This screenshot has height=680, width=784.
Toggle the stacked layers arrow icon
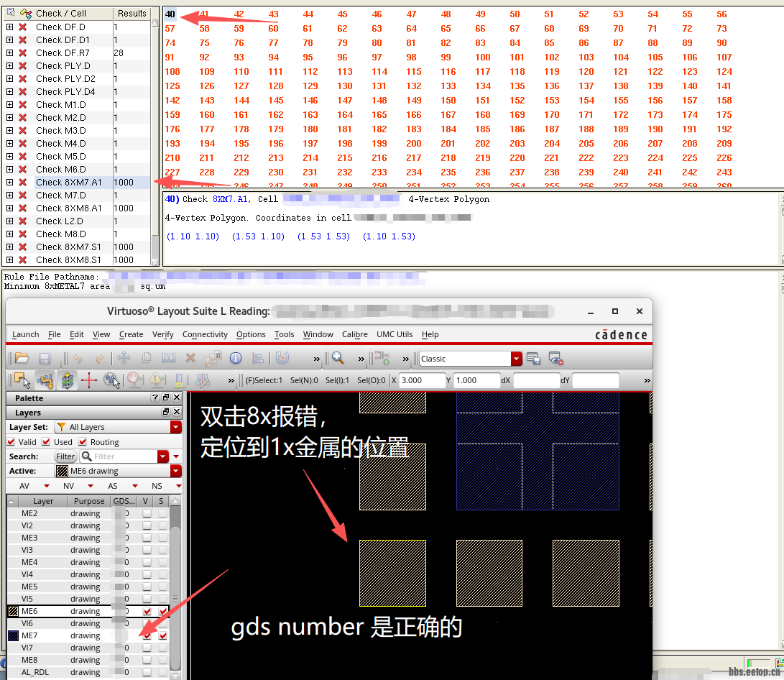(67, 380)
